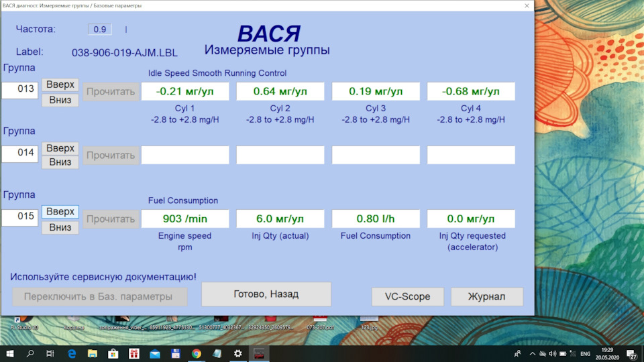Click Вниз button for group 013

(x=60, y=100)
